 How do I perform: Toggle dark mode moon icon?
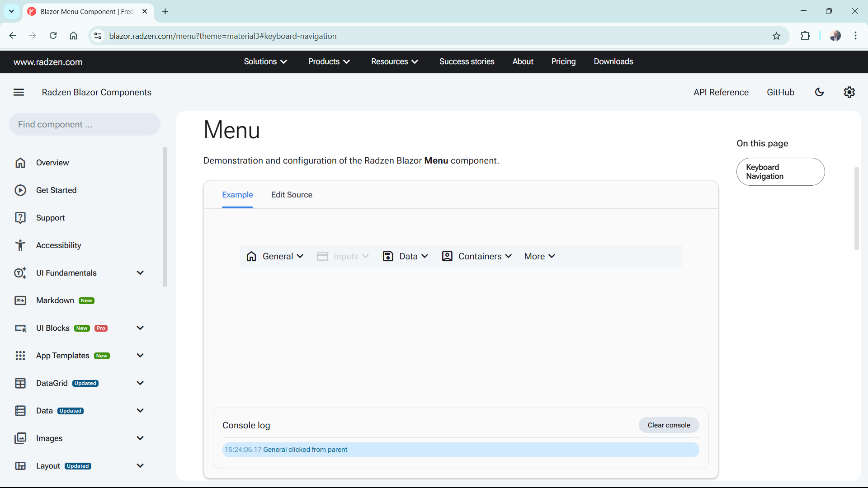tap(819, 92)
